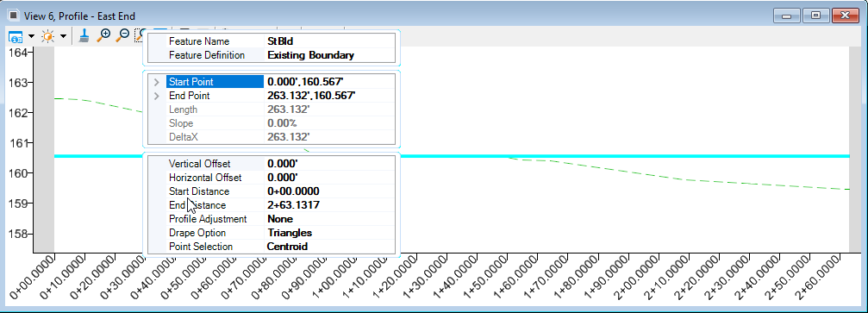This screenshot has width=868, height=313.
Task: Click the green dashed terrain line
Action: click(x=720, y=181)
